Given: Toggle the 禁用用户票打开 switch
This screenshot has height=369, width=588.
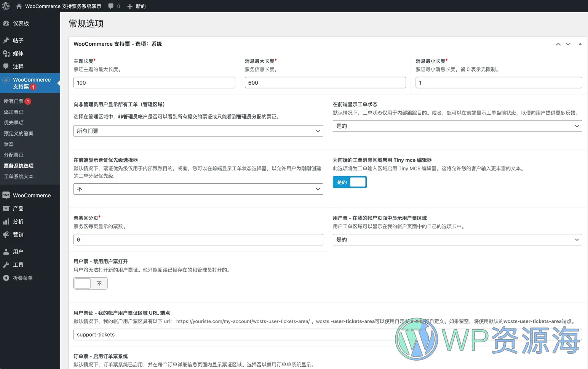Looking at the screenshot, I should (90, 283).
